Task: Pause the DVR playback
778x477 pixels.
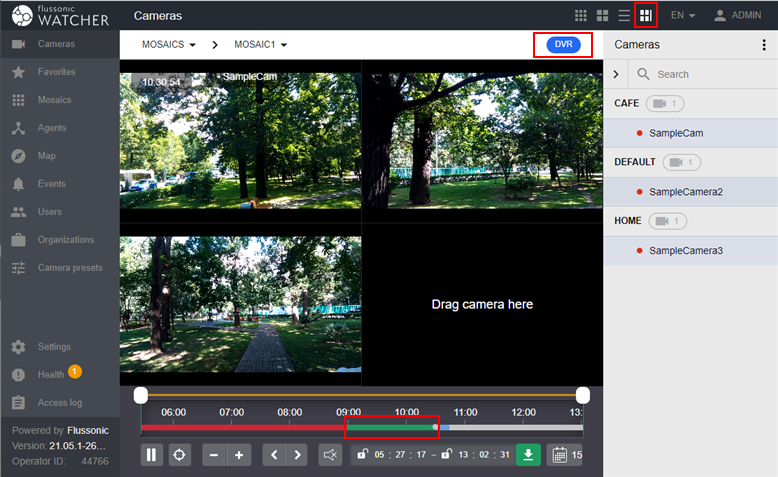Action: tap(151, 455)
